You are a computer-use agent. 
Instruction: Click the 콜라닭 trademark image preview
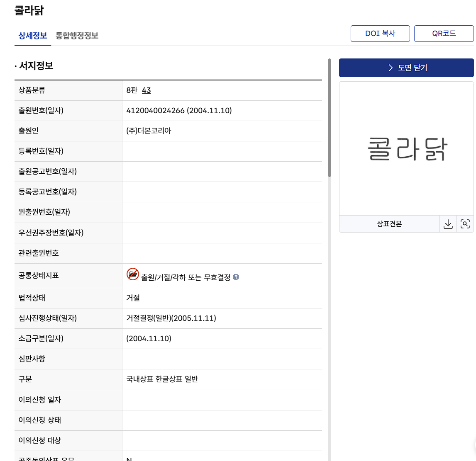406,149
